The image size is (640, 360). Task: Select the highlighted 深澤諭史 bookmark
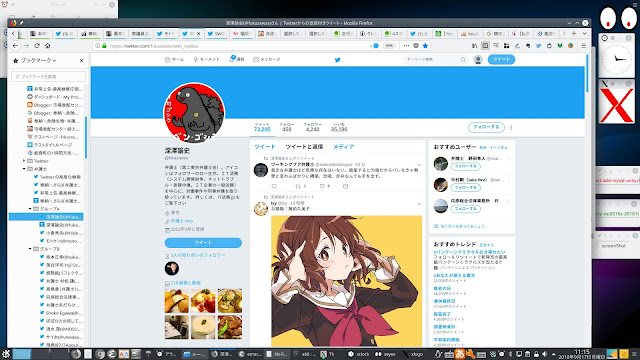(46, 217)
